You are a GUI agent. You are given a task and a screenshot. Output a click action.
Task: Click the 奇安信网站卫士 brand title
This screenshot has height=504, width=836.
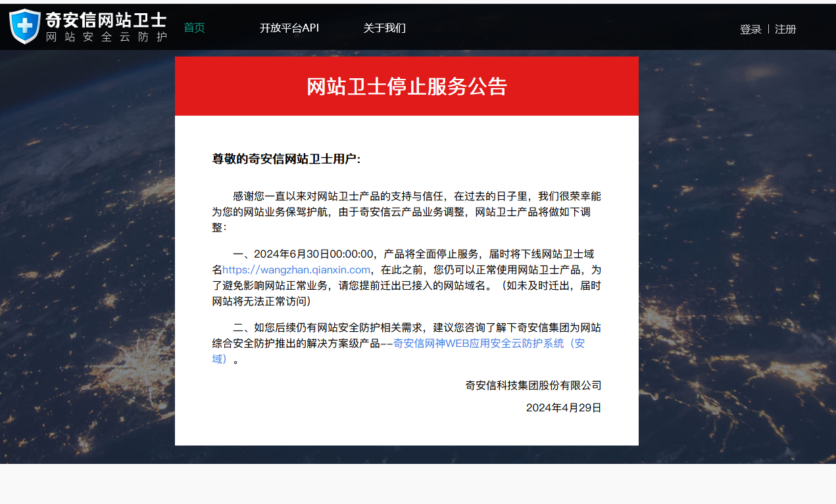tap(106, 20)
